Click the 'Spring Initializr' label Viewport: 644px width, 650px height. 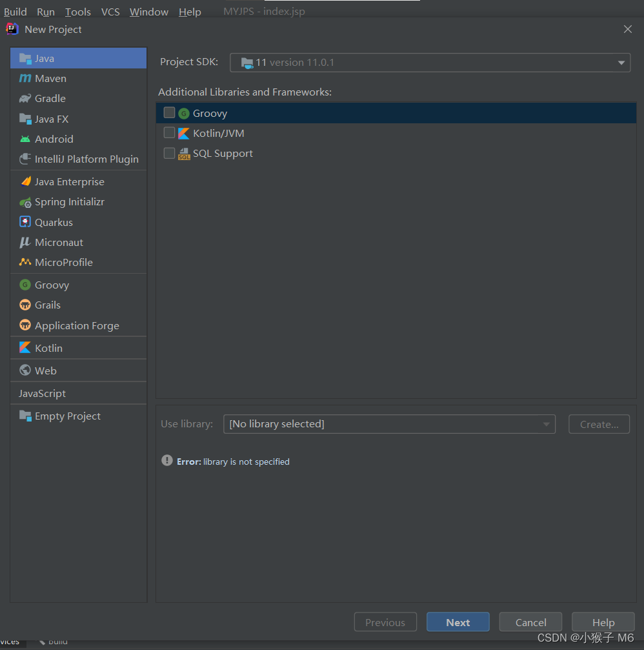click(70, 202)
